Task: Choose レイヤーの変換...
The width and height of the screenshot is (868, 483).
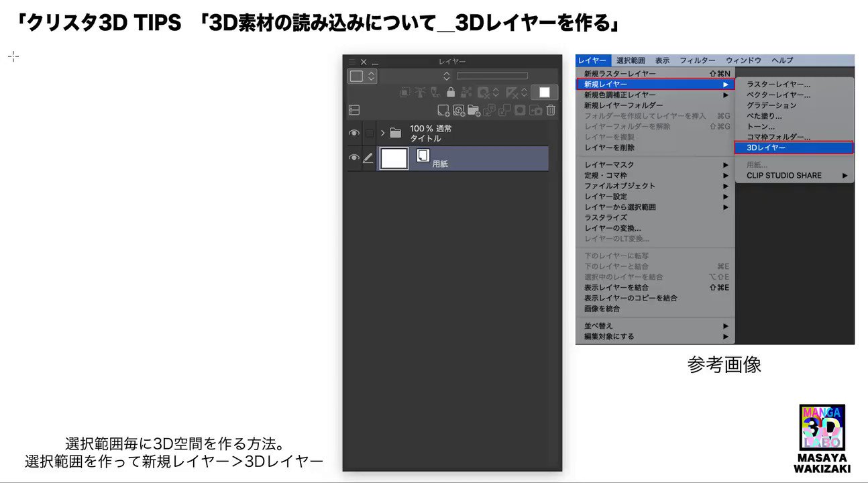Action: [x=655, y=228]
